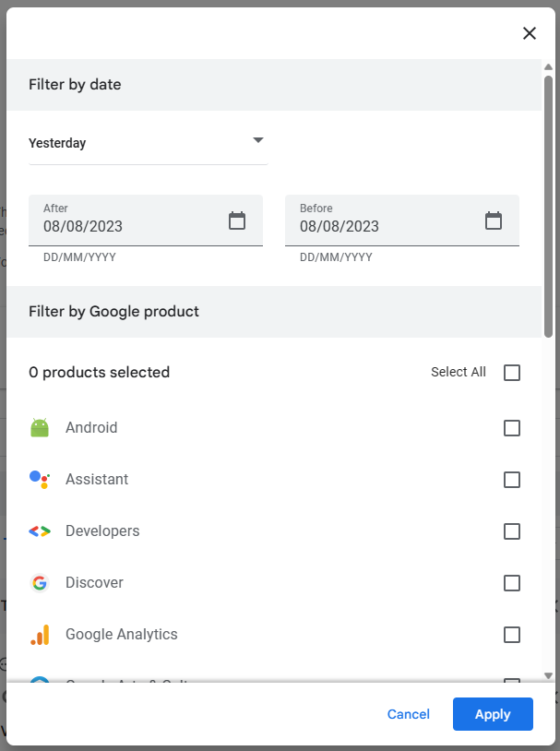Image resolution: width=560 pixels, height=751 pixels.
Task: Click the dialog's vertical scrollbar thumb
Action: tap(549, 207)
